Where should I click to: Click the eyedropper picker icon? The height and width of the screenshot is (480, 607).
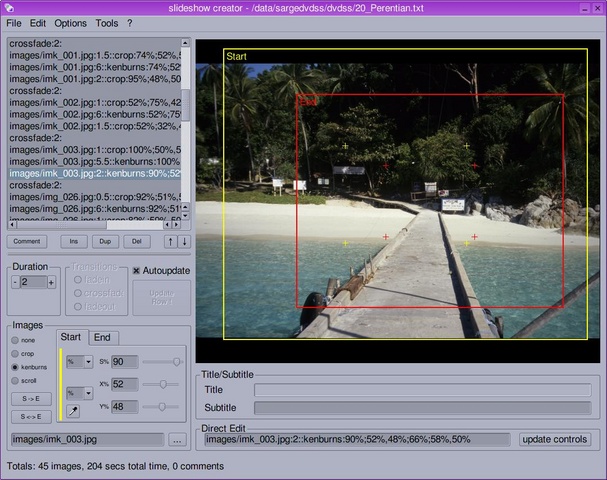[x=74, y=410]
